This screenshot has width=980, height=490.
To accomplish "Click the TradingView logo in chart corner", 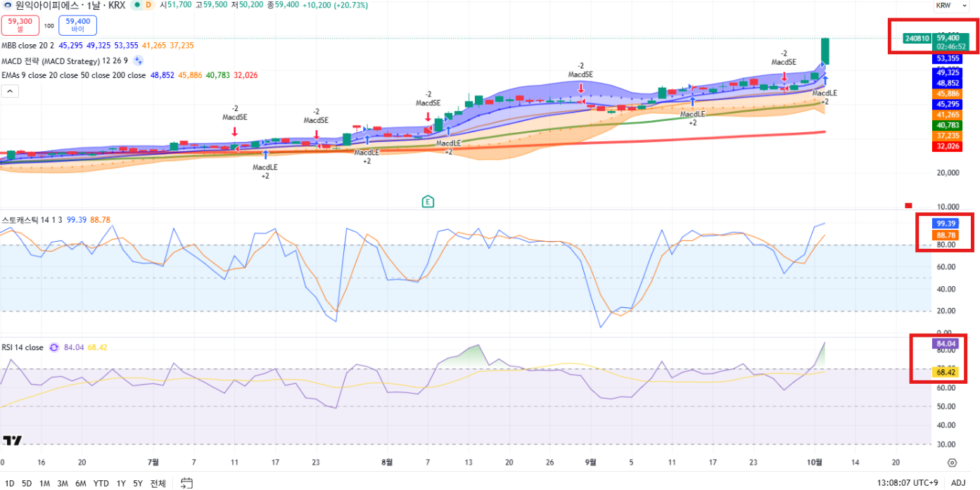I will coord(13,441).
